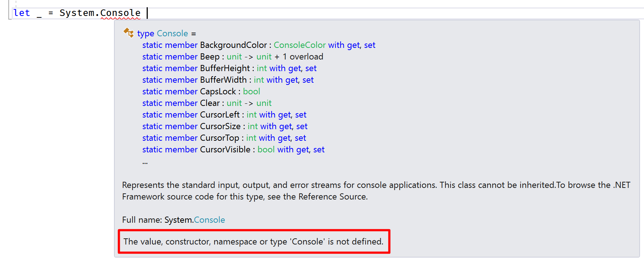The image size is (644, 263).
Task: Click 'int' type in CursorSize row
Action: (x=253, y=126)
